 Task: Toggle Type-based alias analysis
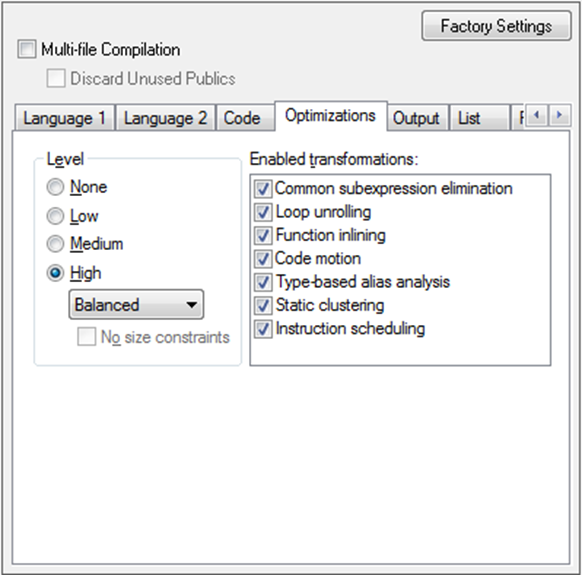[x=263, y=282]
